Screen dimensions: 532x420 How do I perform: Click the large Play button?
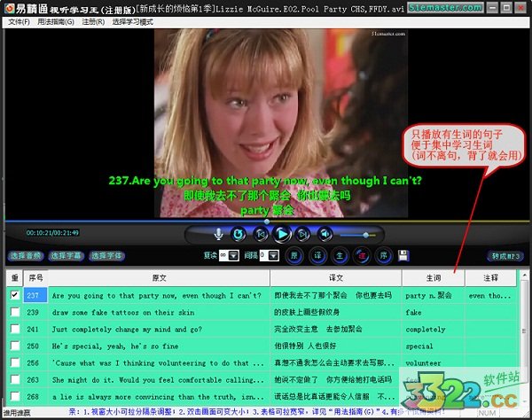coord(282,234)
